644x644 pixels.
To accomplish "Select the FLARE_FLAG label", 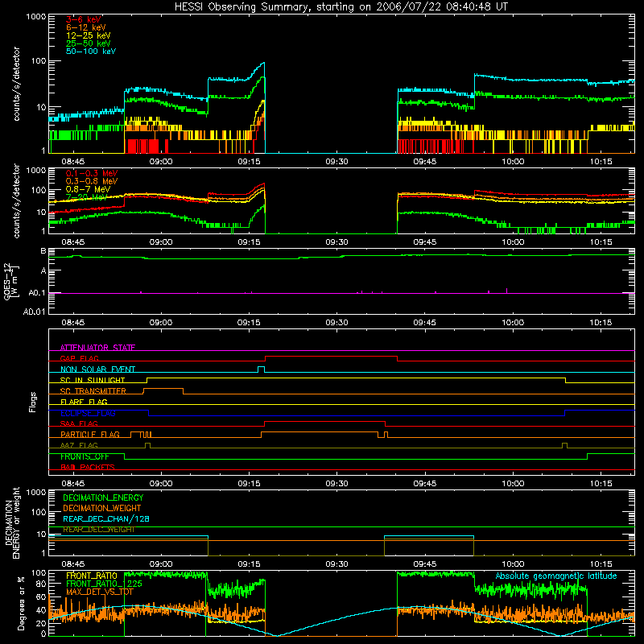I will click(84, 402).
